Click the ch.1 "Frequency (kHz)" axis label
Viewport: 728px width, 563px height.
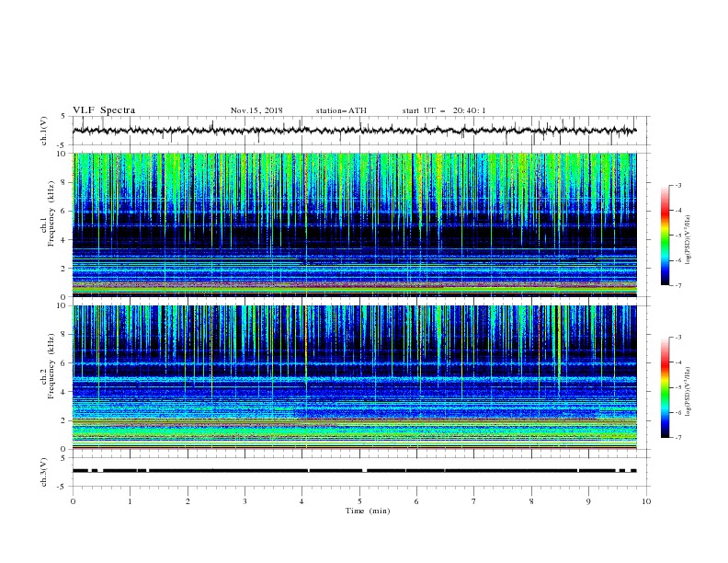pyautogui.click(x=51, y=214)
